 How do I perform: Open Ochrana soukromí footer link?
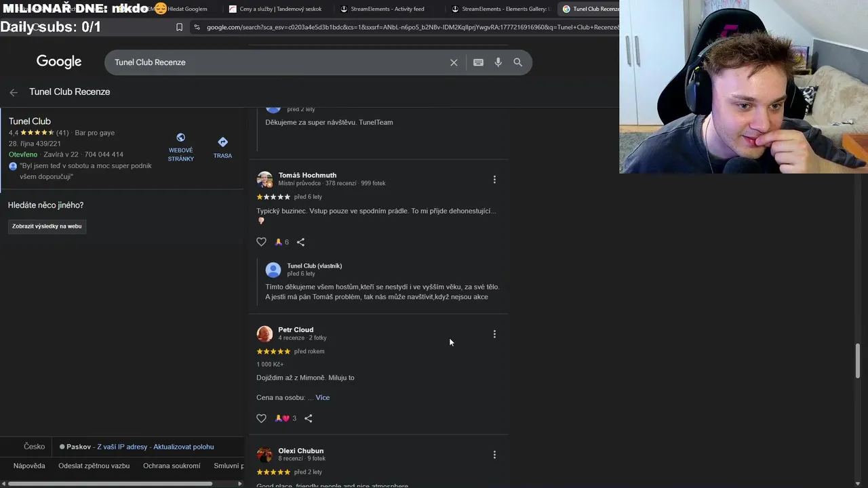pyautogui.click(x=172, y=466)
